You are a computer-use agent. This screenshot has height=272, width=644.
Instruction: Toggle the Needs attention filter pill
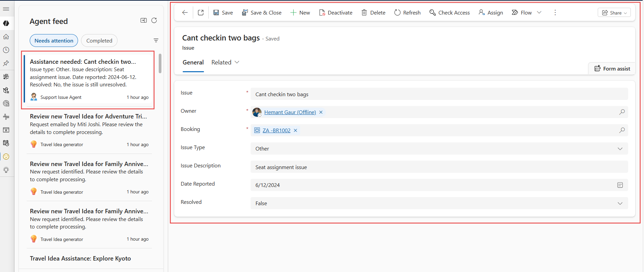[54, 40]
